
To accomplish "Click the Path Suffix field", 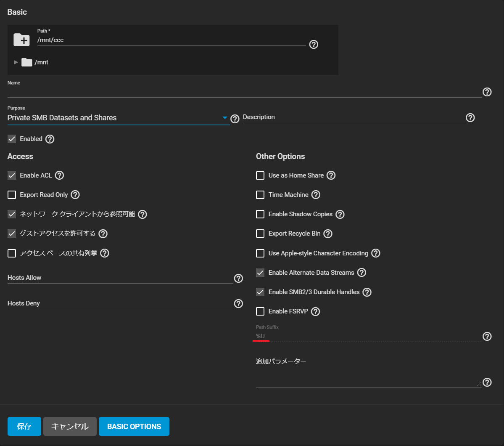I will coord(368,336).
